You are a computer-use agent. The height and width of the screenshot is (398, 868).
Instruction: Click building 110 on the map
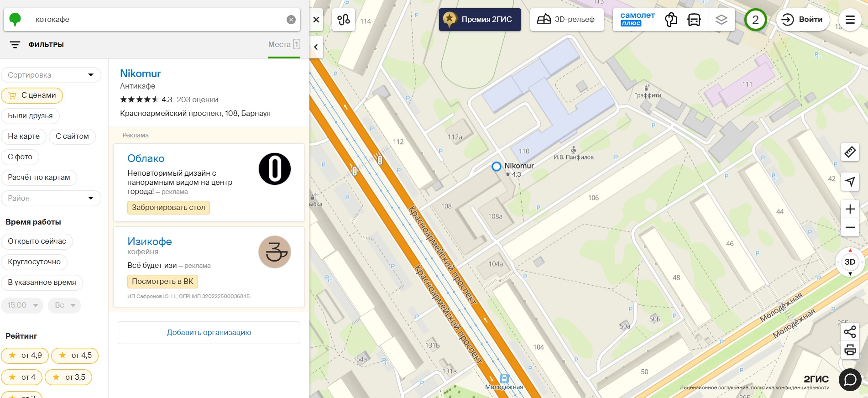[x=524, y=151]
